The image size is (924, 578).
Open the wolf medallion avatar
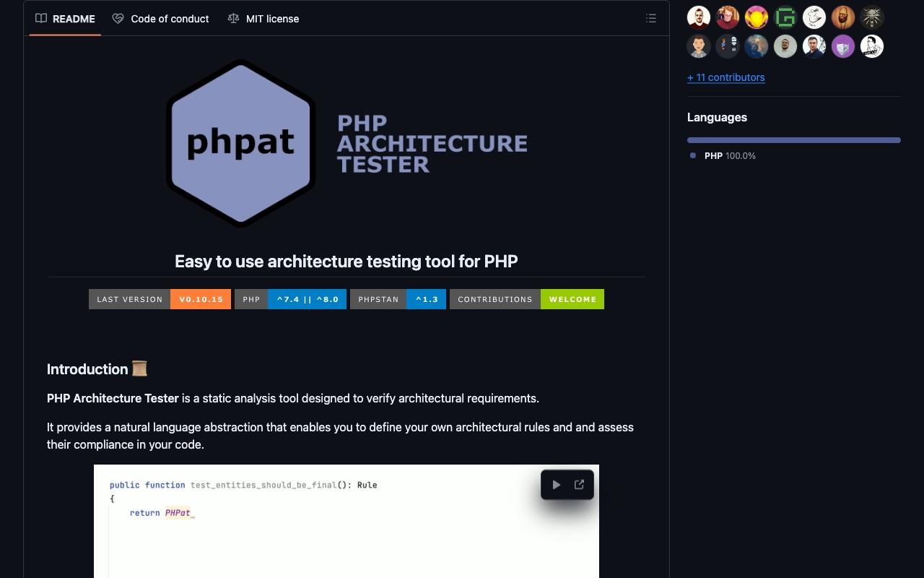coord(872,17)
